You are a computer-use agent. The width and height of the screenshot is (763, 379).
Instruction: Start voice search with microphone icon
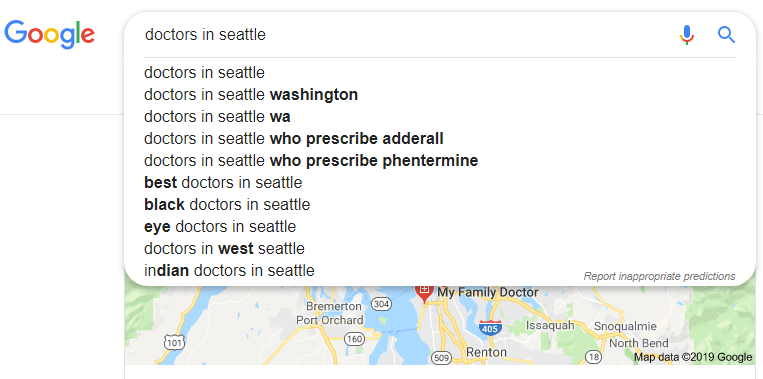pyautogui.click(x=687, y=35)
